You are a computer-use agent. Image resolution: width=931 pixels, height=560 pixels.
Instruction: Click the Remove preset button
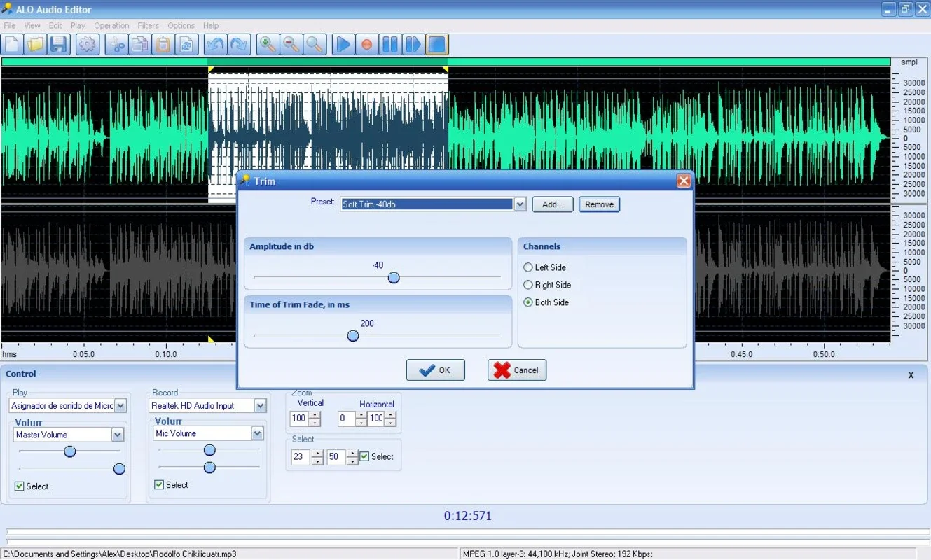pyautogui.click(x=599, y=204)
